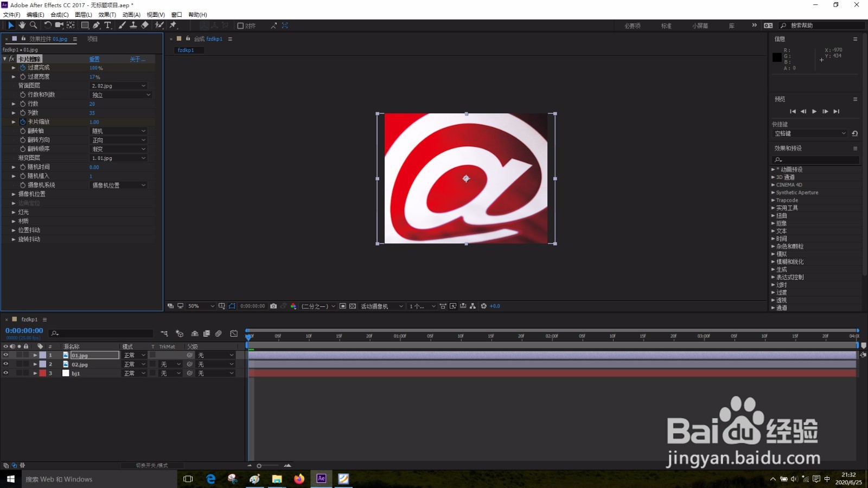Open the 摄像机系统 dropdown
The image size is (868, 488).
coord(118,185)
